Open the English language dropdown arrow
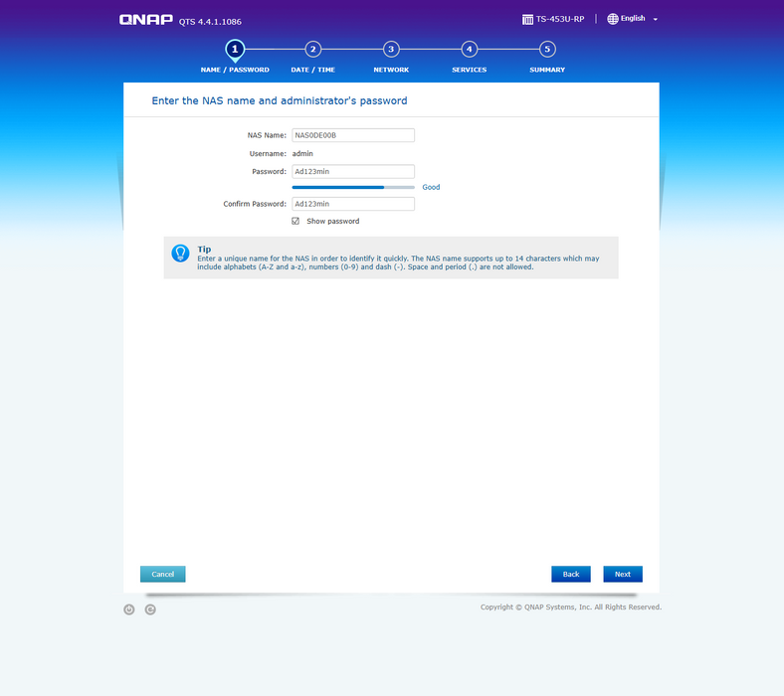 [655, 20]
